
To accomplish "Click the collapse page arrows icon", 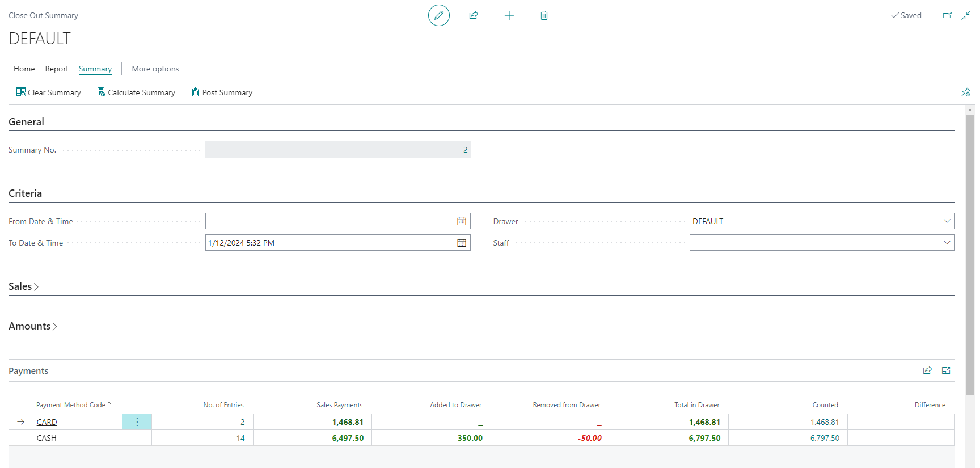I will click(966, 15).
